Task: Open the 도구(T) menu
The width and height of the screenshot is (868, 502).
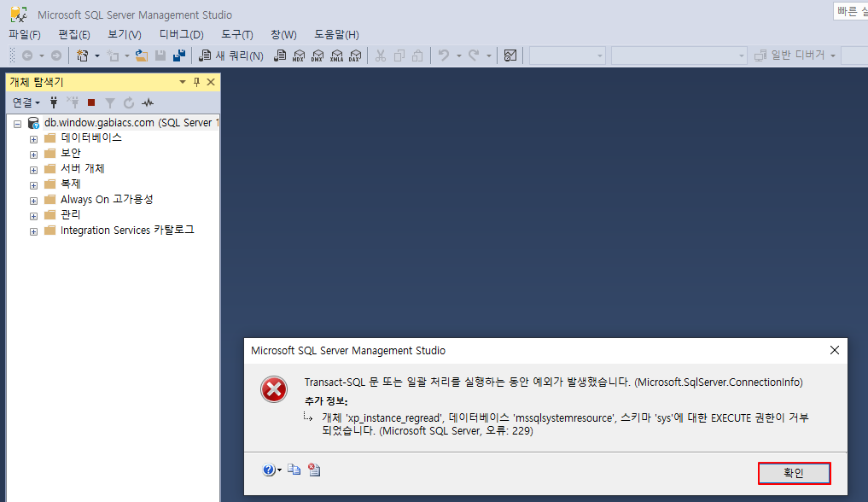Action: (x=237, y=34)
